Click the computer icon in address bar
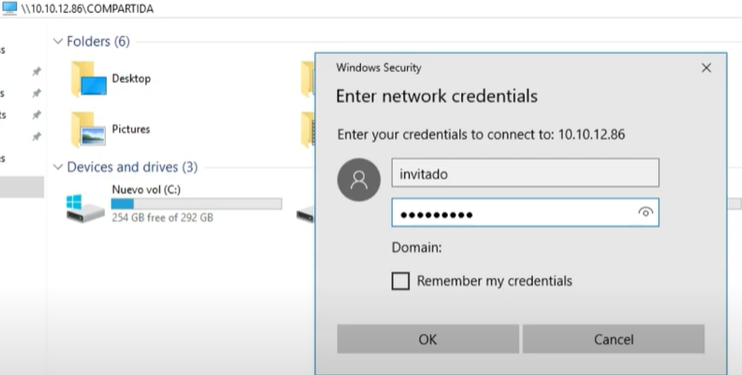Screen dimensions: 742x375 9,8
